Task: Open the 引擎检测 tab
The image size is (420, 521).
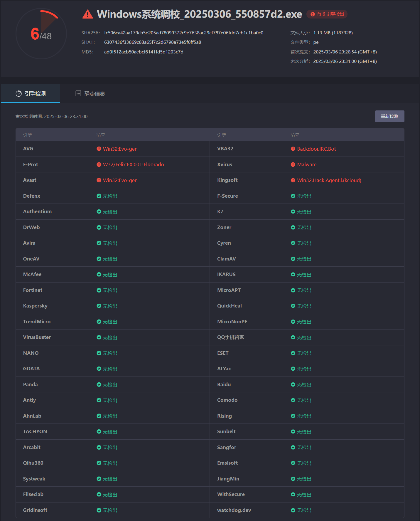Action: pos(31,94)
